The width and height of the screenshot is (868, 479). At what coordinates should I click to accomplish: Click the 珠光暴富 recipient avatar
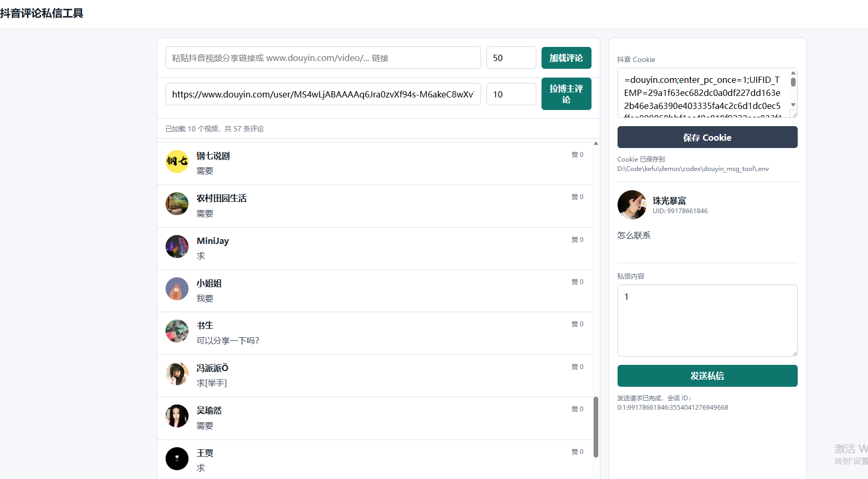[x=632, y=205]
